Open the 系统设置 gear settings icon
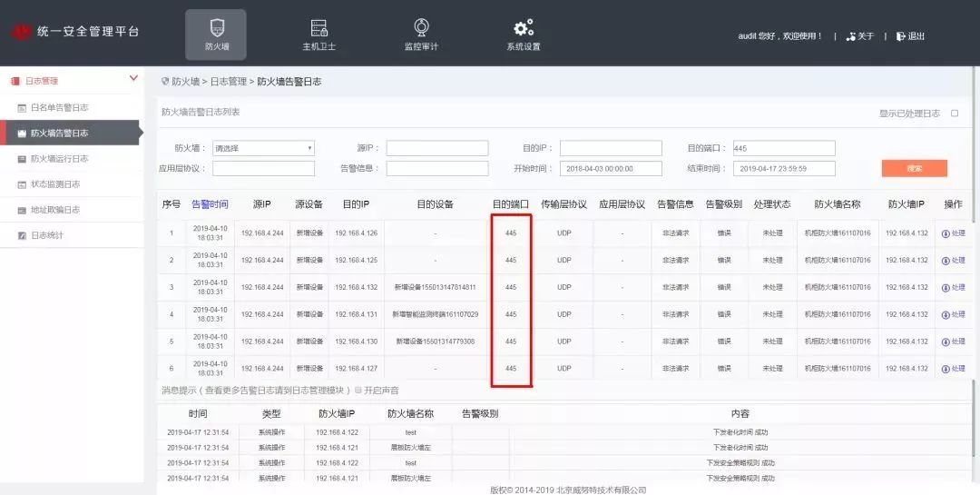This screenshot has height=495, width=980. [524, 28]
